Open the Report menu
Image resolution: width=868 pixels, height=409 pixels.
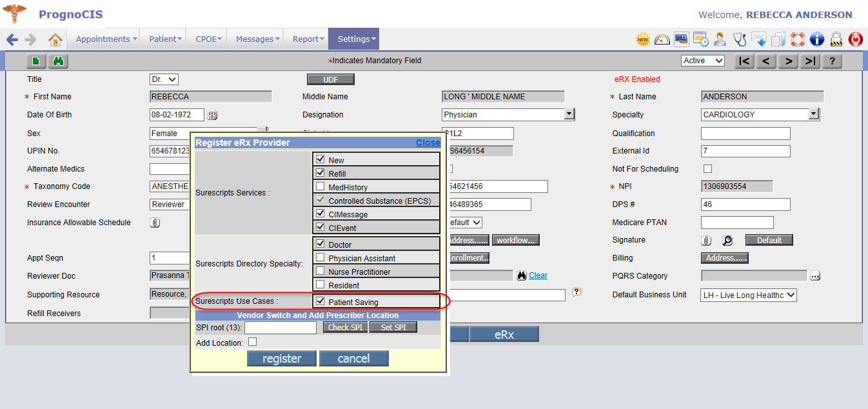[x=308, y=39]
